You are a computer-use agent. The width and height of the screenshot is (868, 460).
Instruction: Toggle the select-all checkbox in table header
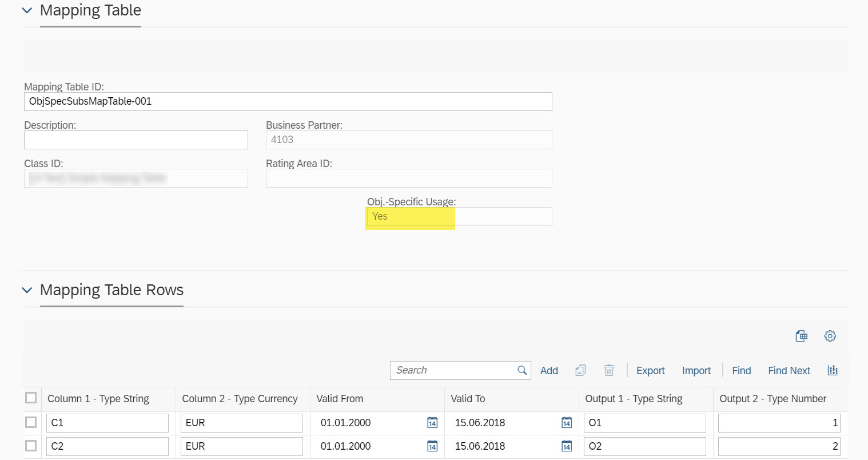[31, 397]
